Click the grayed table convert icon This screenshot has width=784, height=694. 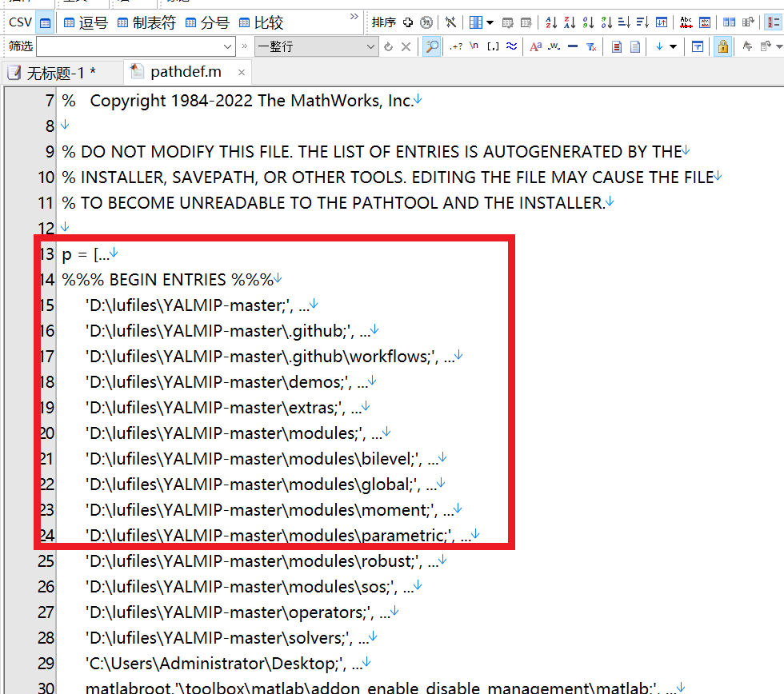coord(507,22)
